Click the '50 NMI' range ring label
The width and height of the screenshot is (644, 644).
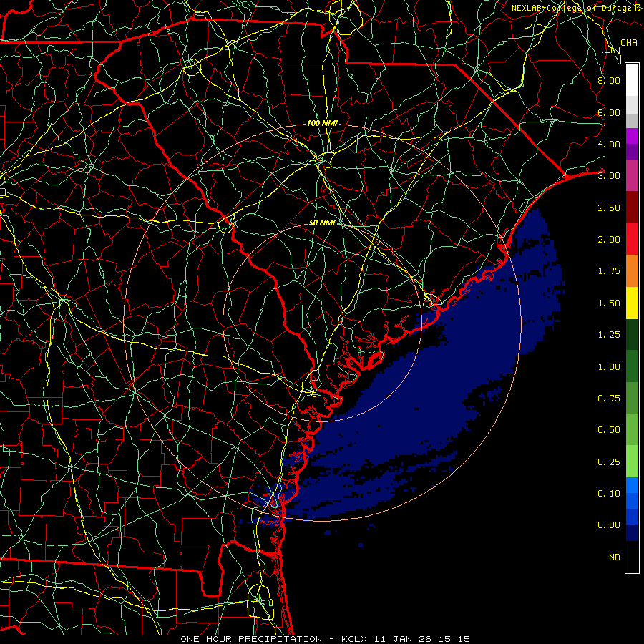[x=322, y=223]
